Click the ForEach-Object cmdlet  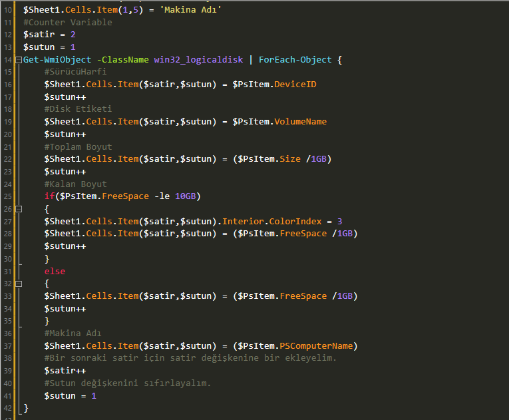(x=295, y=60)
